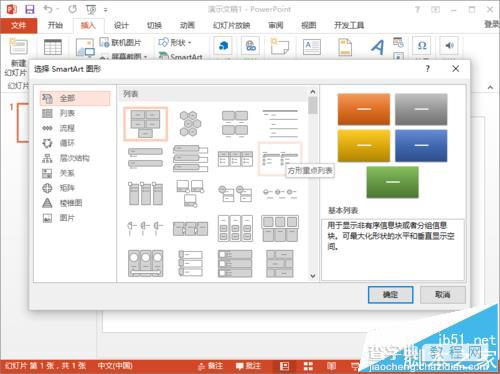Choose the tab pins list layout
This screenshot has width=500, height=374.
tap(145, 228)
